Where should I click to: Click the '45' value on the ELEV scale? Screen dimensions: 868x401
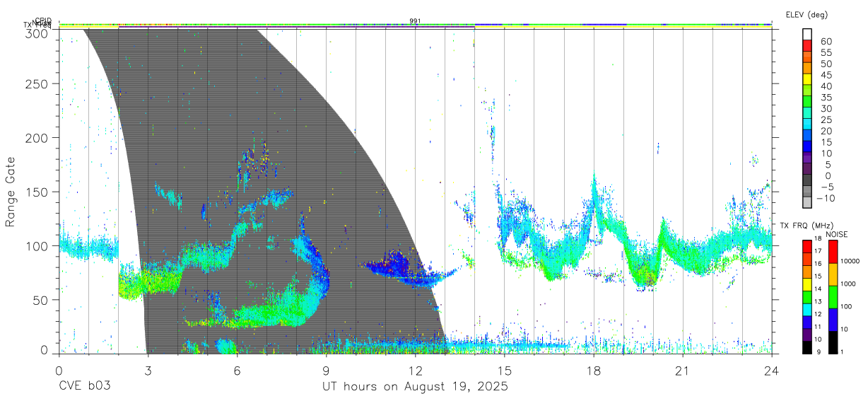[826, 75]
